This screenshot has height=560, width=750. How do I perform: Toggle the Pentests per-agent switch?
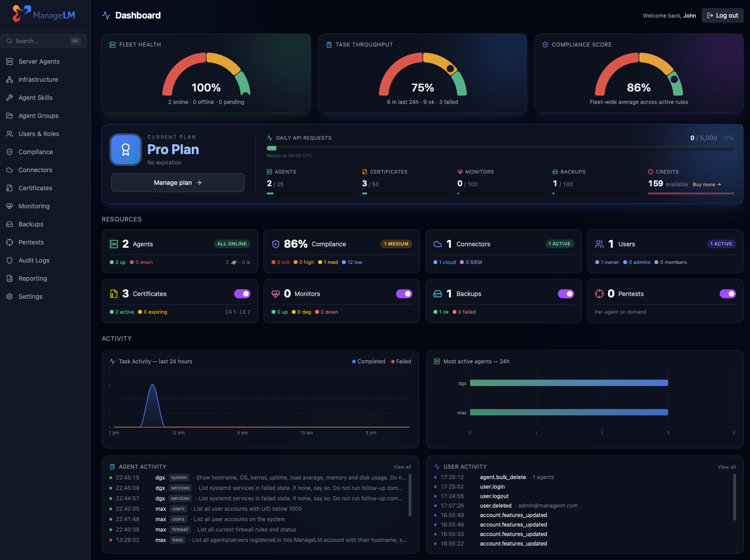click(728, 294)
